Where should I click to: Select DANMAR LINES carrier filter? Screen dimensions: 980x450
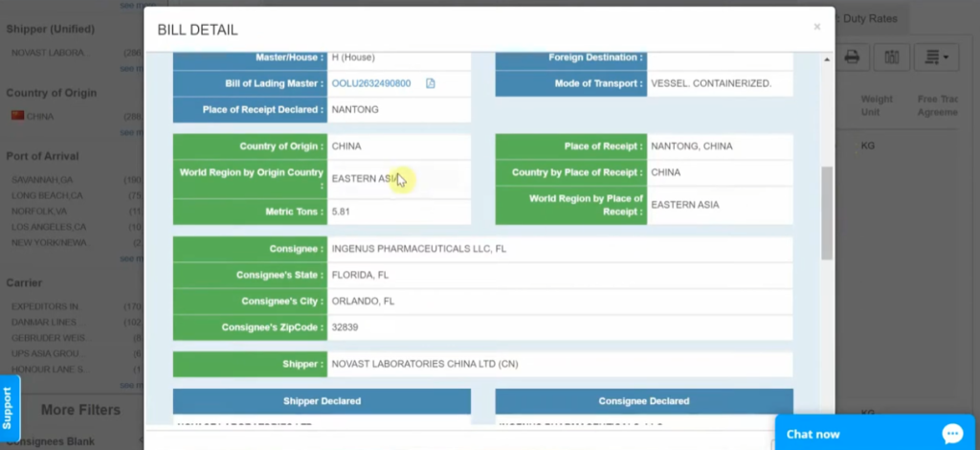click(x=44, y=322)
